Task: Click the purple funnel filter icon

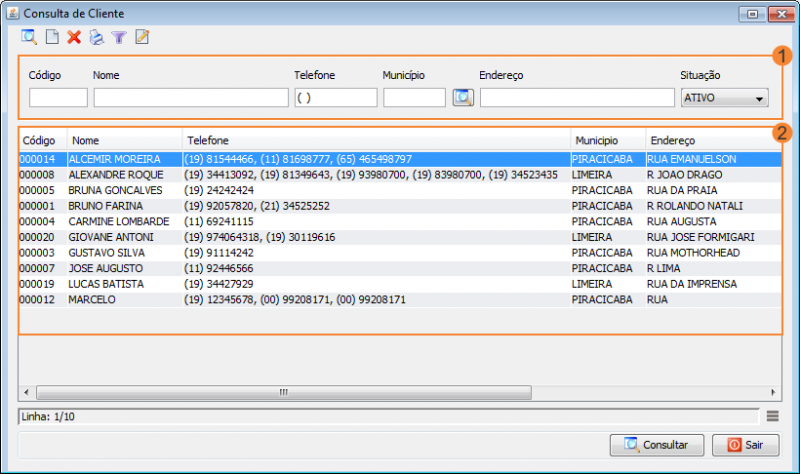Action: click(x=119, y=38)
